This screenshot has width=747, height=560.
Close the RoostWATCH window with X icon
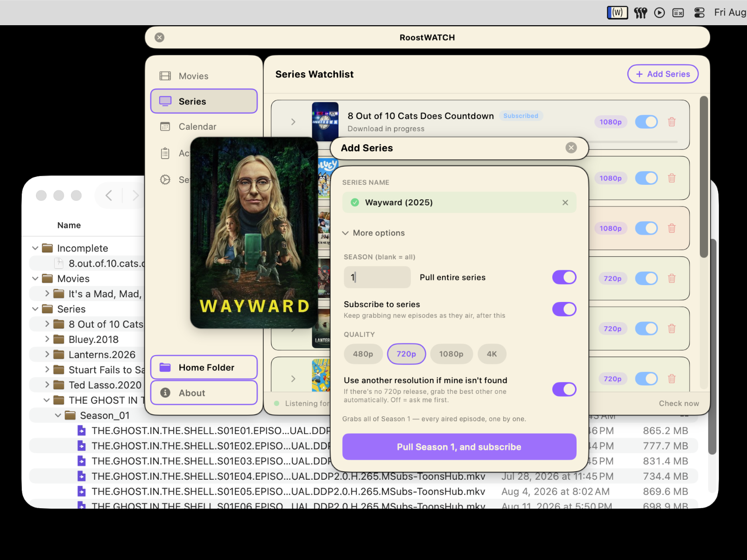point(160,37)
